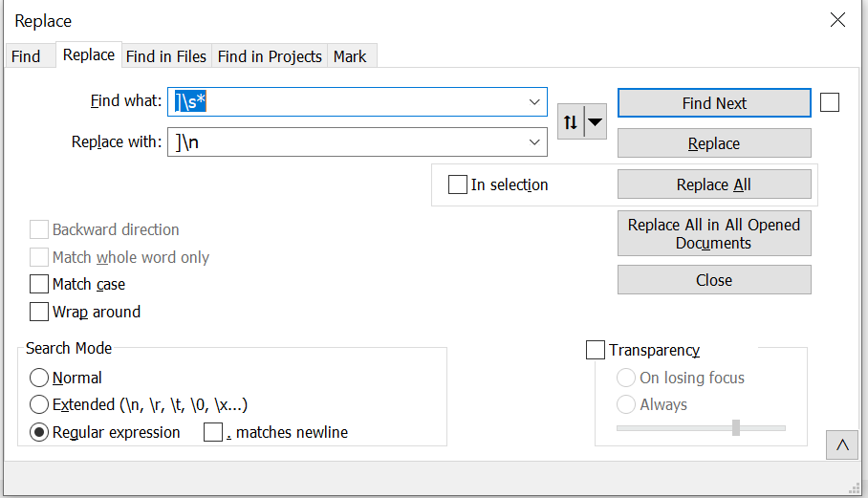Screen dimensions: 868x498
Task: Open the Find in Files tab
Action: coord(166,56)
